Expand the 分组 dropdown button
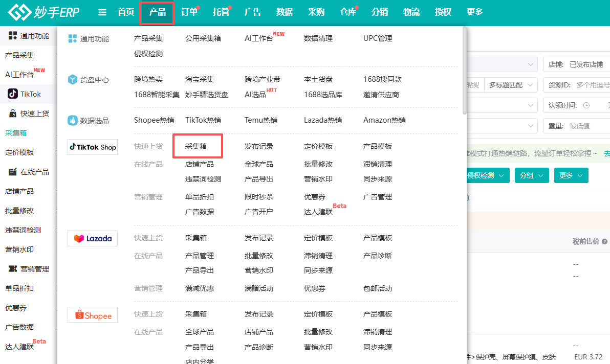Viewport: 610px width, 364px height. [x=531, y=175]
